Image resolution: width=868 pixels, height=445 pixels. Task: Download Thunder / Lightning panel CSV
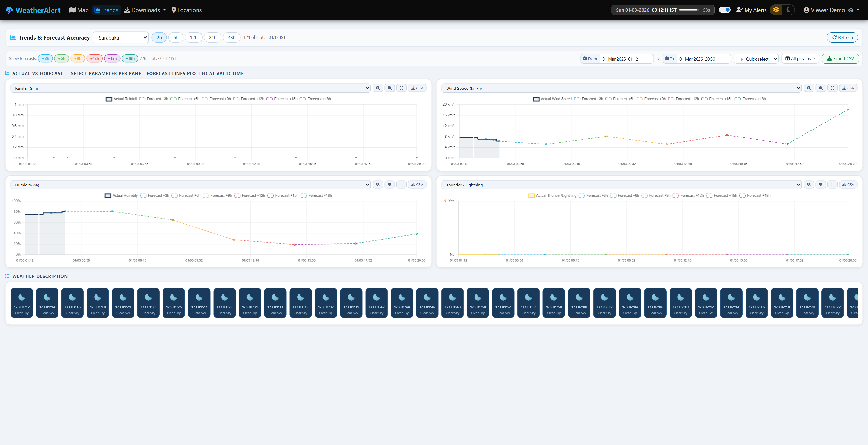(x=848, y=185)
